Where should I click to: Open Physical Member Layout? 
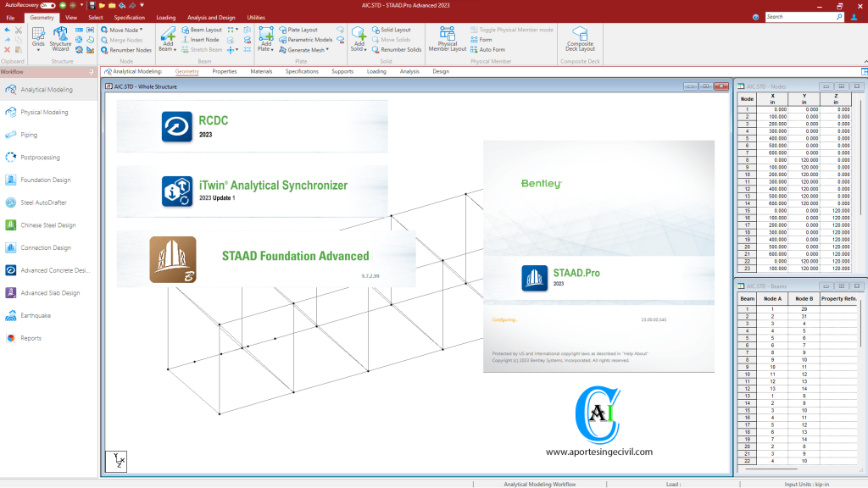[x=447, y=39]
